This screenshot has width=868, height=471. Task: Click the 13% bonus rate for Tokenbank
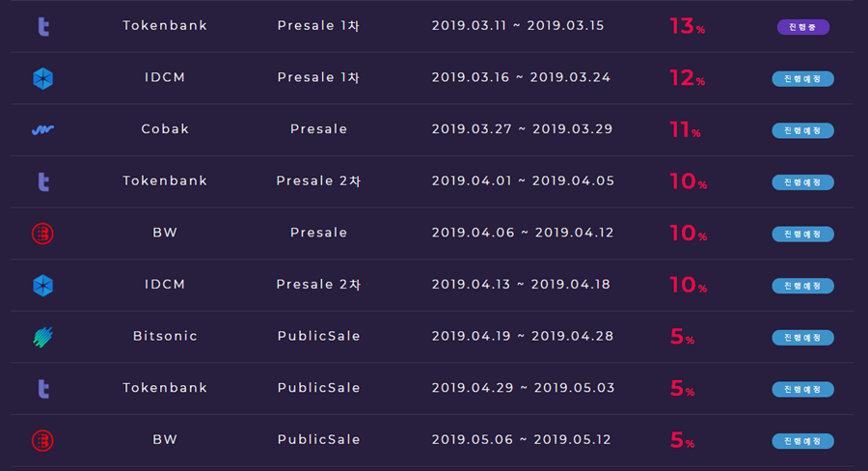pos(687,26)
